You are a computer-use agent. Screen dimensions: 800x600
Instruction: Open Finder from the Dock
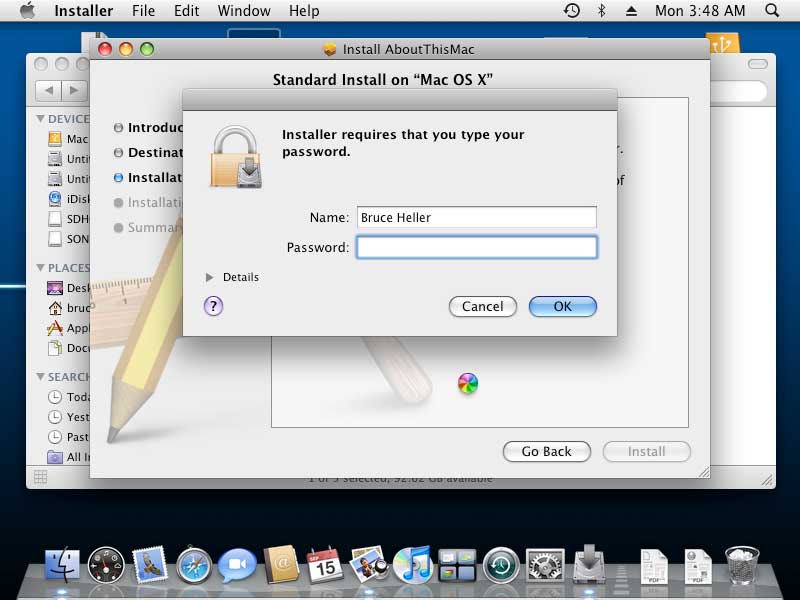click(x=62, y=565)
